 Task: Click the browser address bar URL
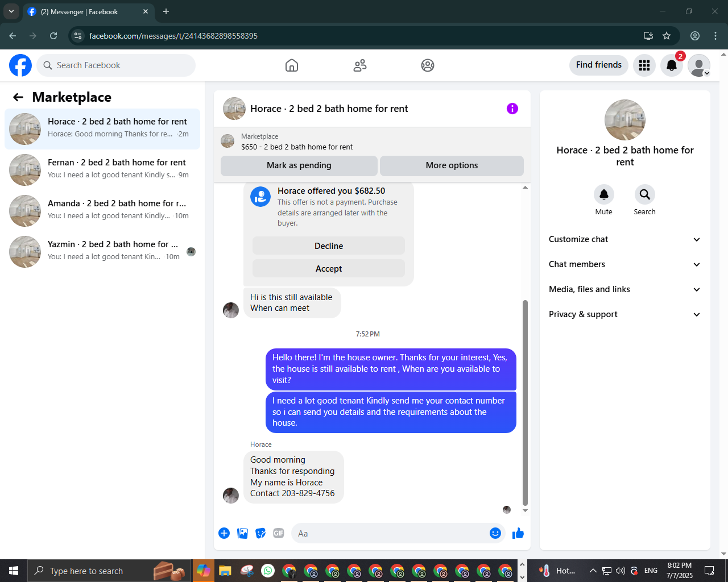[x=173, y=36]
